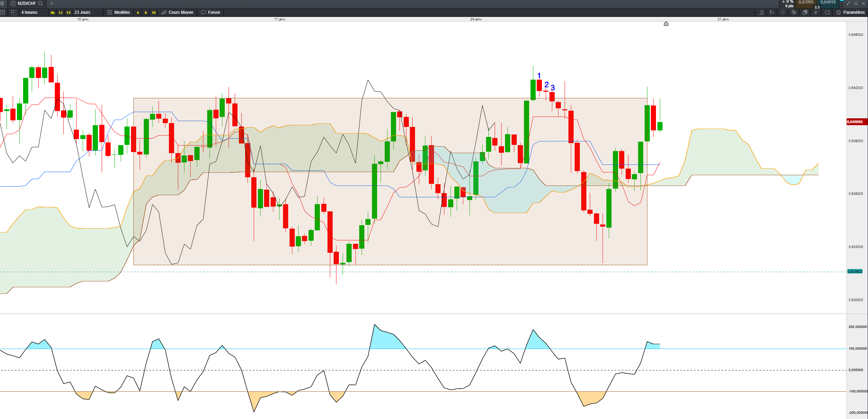Open the grid color picker tool
Screen dimensions: 868x419
pos(794,12)
